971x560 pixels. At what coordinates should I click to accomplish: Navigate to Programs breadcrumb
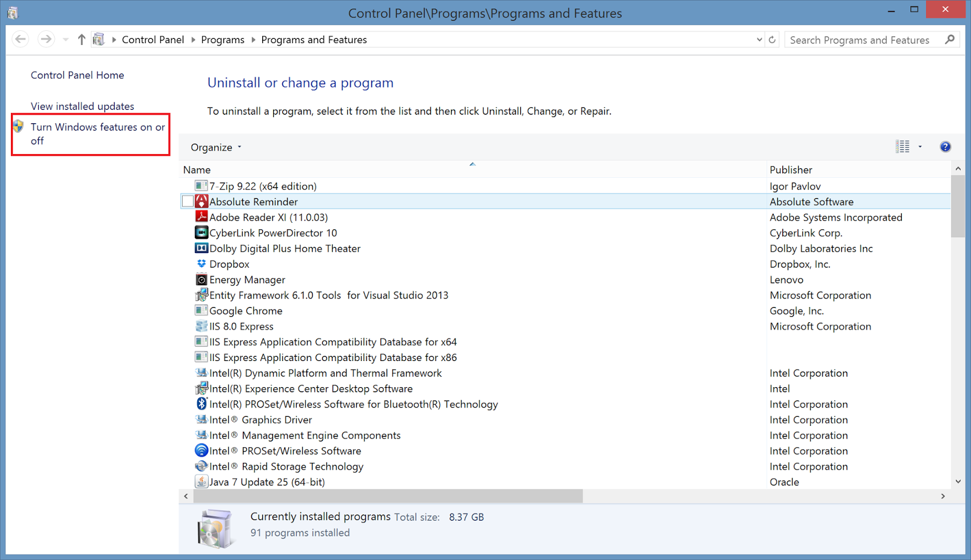(x=223, y=40)
